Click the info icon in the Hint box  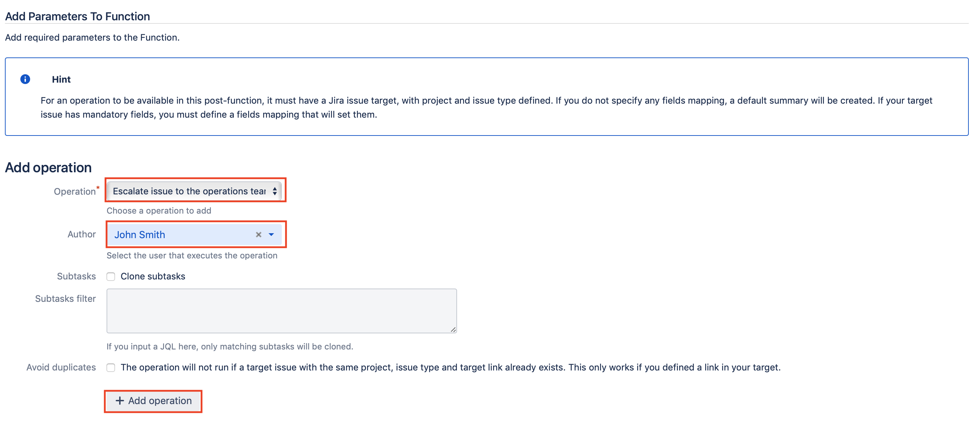(x=25, y=79)
